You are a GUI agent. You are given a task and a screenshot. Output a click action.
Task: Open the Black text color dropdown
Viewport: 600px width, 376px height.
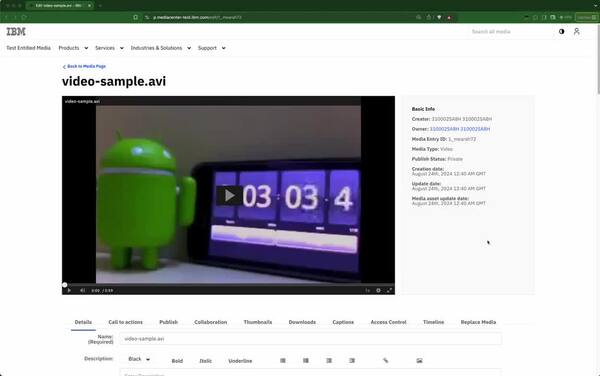139,359
